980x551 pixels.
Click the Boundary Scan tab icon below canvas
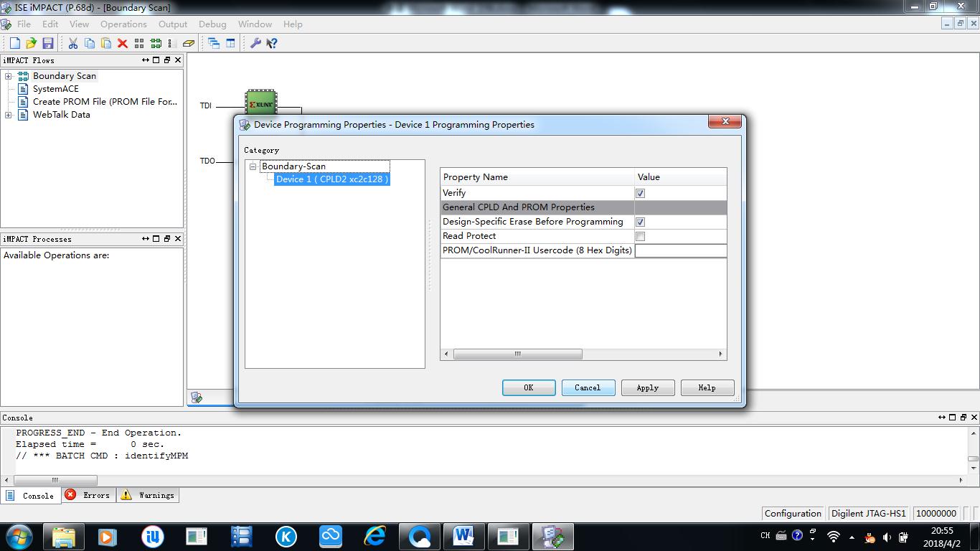point(197,397)
